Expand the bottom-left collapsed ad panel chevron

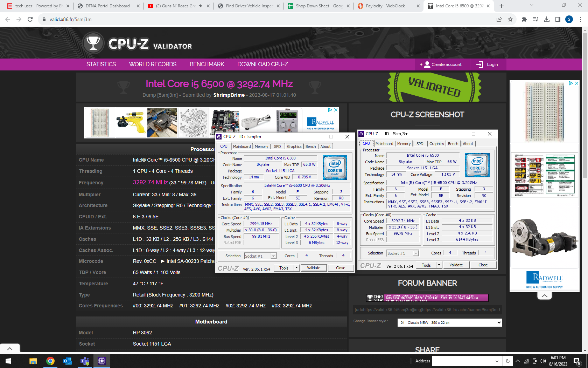pos(10,348)
